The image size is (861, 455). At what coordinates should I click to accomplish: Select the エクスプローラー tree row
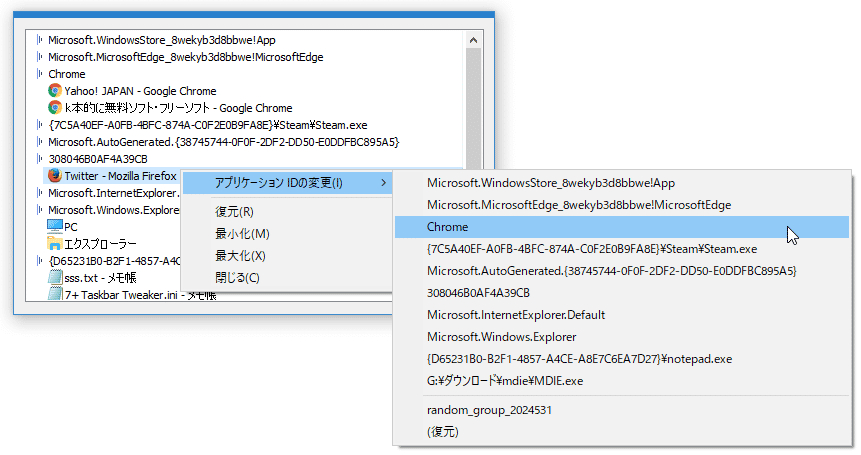[x=92, y=243]
